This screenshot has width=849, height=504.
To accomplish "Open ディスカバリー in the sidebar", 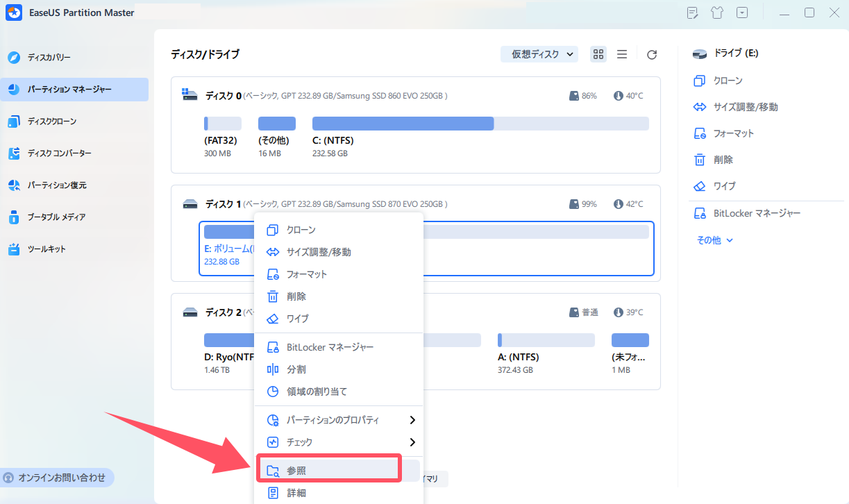I will (x=49, y=58).
